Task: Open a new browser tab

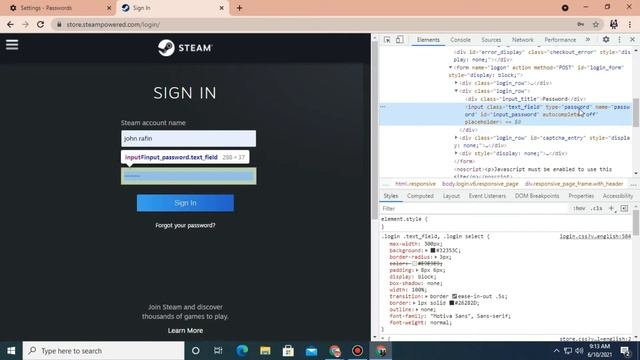Action: [x=239, y=8]
